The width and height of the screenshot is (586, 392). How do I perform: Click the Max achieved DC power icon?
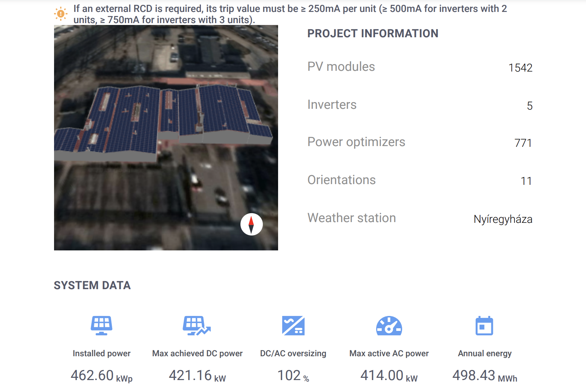pos(197,326)
